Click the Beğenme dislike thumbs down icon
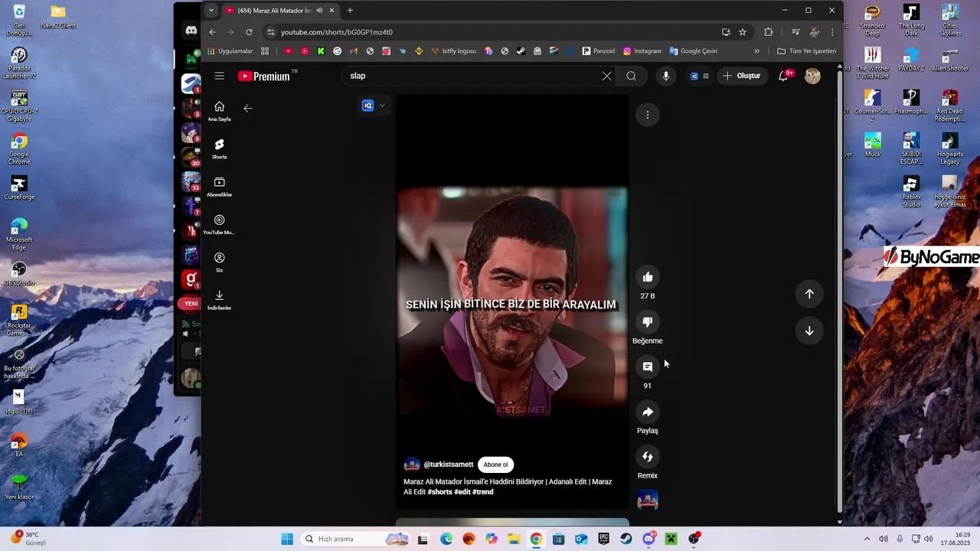Screen dimensions: 980x551 (648, 322)
